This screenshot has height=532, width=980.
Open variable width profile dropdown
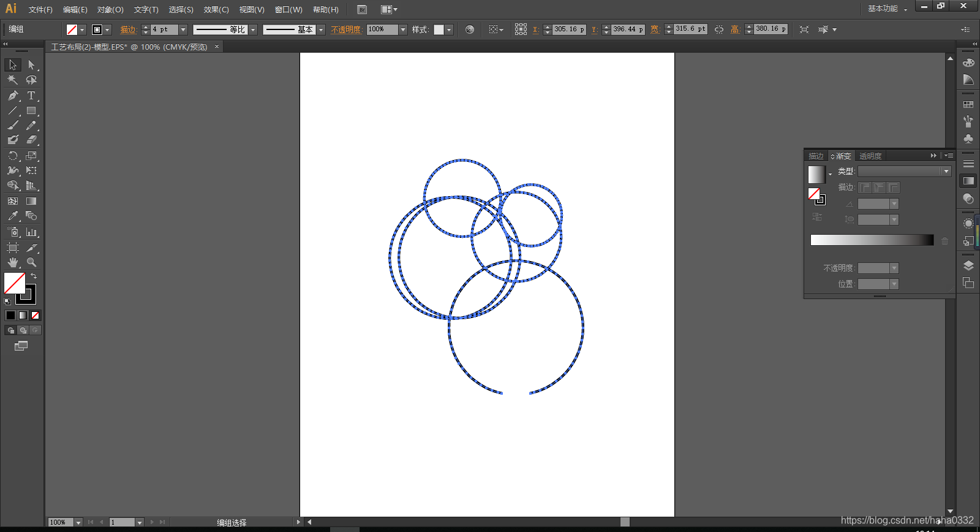click(x=253, y=29)
